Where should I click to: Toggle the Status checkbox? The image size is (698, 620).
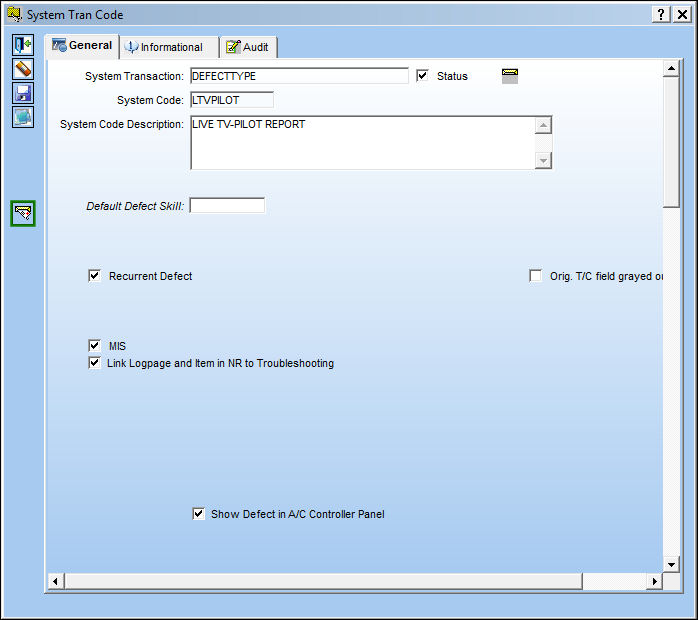click(x=422, y=76)
